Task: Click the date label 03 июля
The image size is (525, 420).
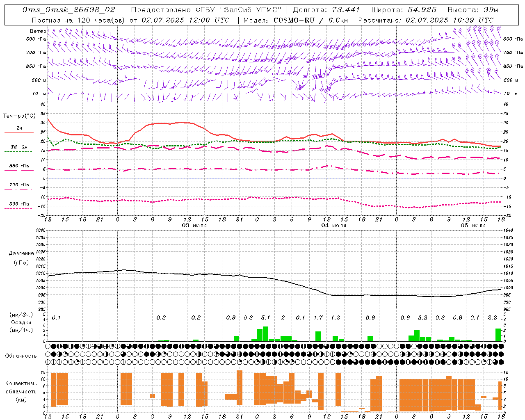Action: pyautogui.click(x=194, y=226)
